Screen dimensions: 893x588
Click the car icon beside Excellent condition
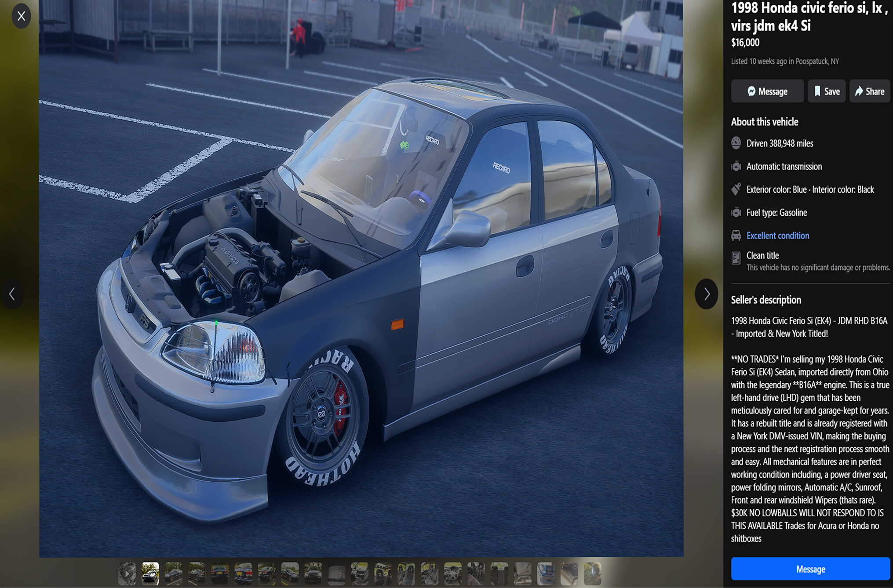[736, 236]
